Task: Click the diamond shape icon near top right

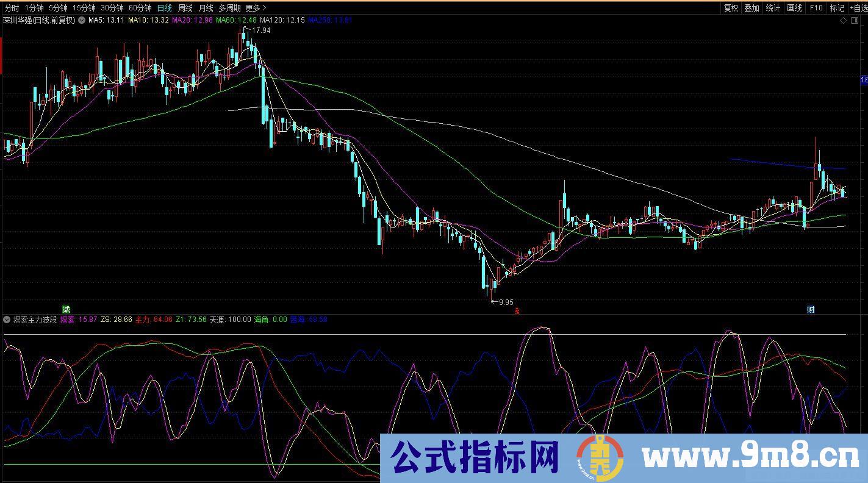Action: 844,20
